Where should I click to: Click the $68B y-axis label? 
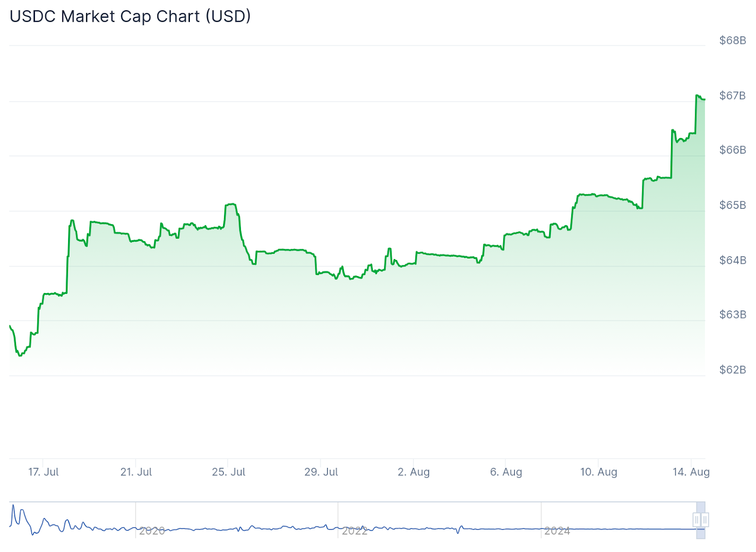click(732, 41)
